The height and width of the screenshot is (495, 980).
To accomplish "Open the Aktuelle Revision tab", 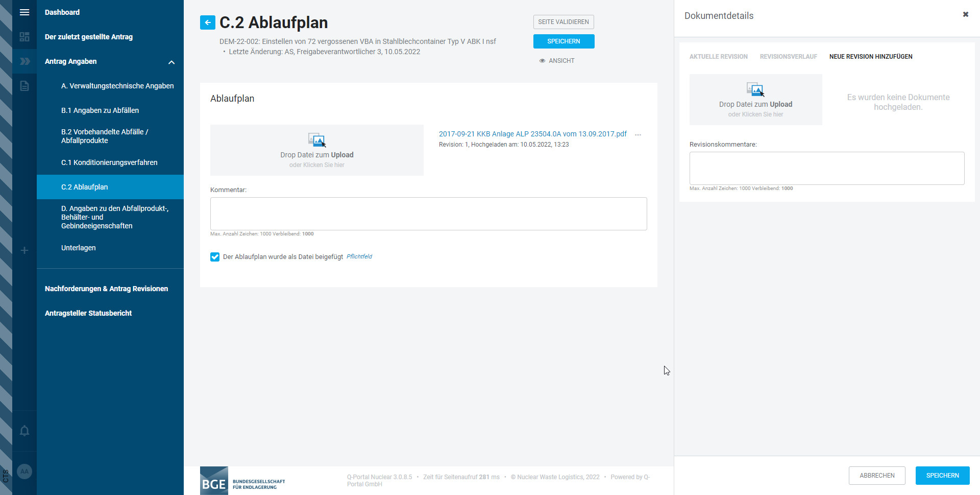I will [x=718, y=56].
